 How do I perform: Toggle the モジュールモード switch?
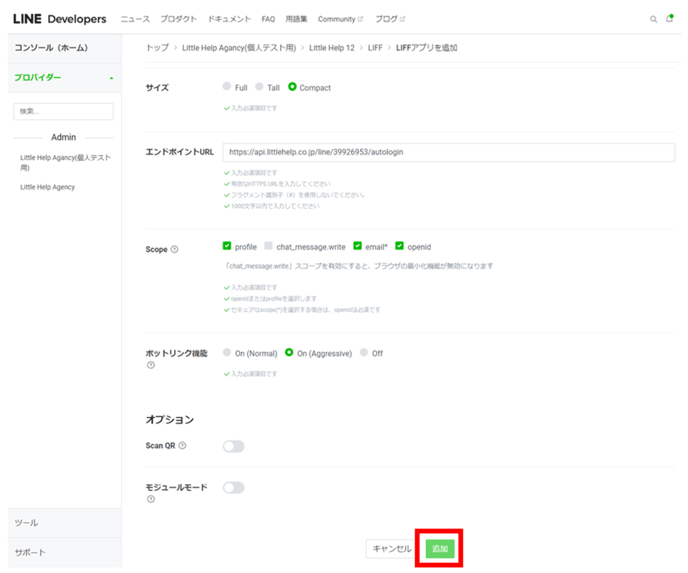coord(233,488)
